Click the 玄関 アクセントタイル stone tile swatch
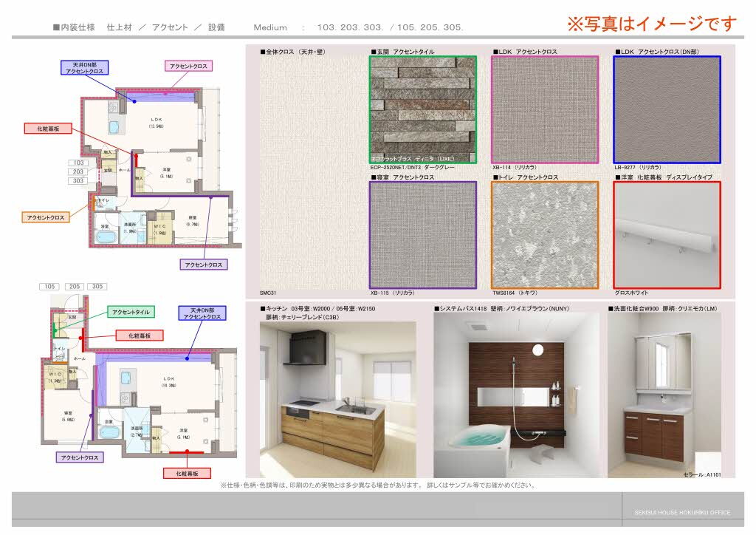Viewport: 756px width, 535px height. [x=423, y=109]
